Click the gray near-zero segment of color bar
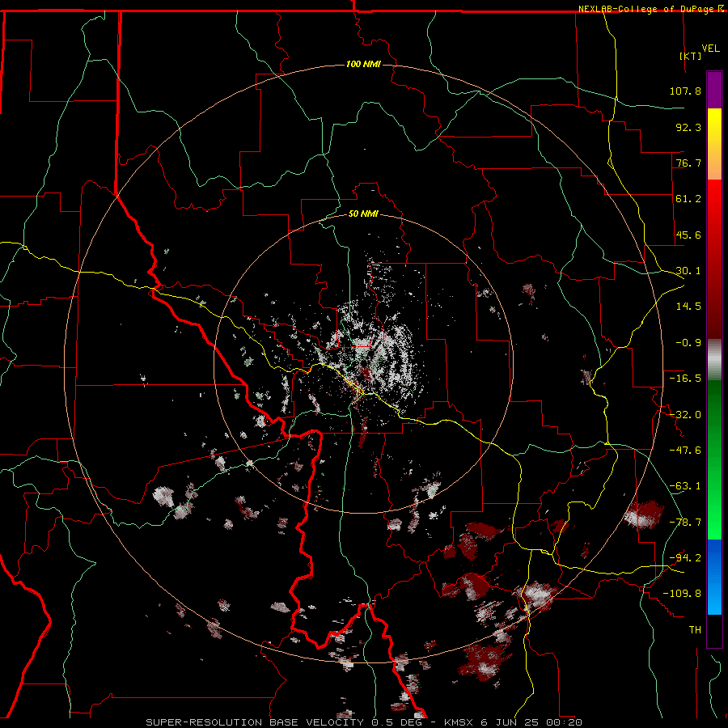This screenshot has height=728, width=728. click(714, 360)
